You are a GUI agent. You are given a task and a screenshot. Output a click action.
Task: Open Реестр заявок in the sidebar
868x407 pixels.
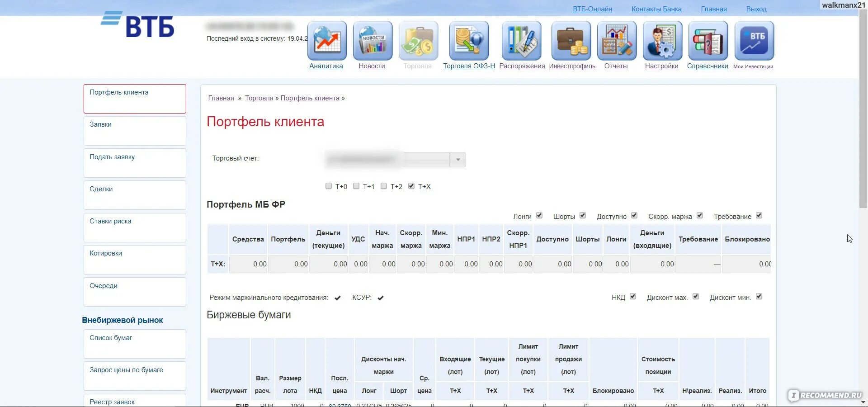135,401
